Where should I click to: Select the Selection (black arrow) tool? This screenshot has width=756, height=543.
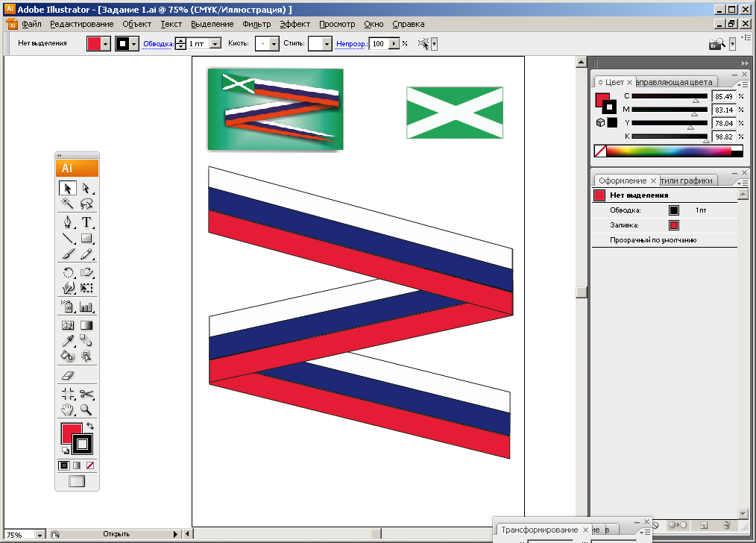pyautogui.click(x=68, y=188)
